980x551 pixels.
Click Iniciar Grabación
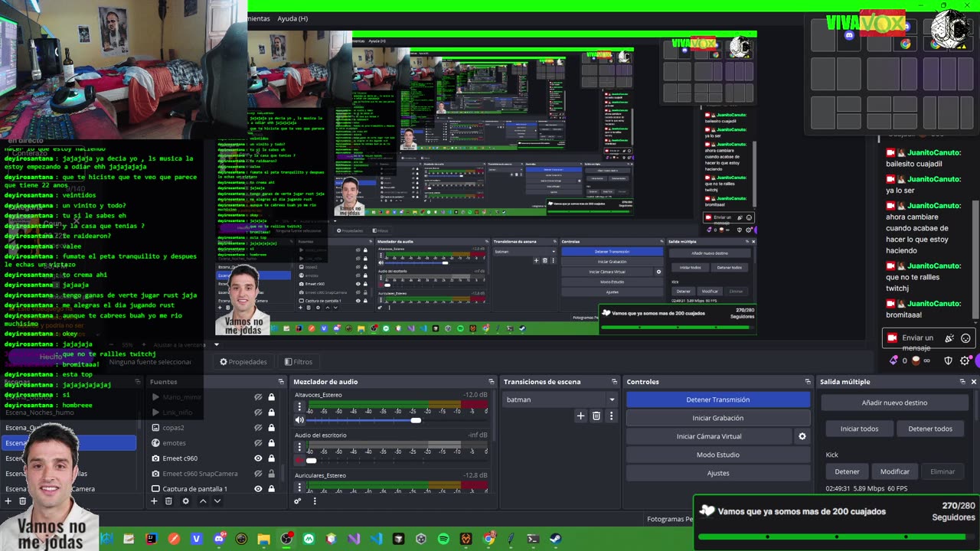718,418
